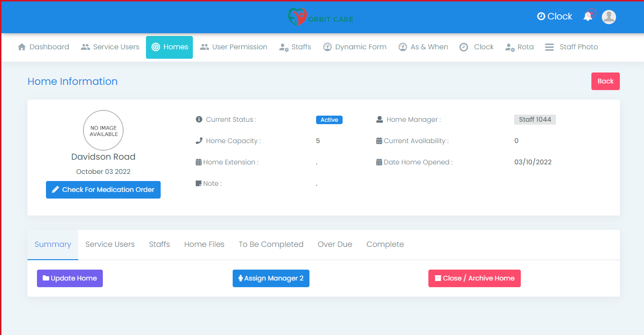Select the Staff 1044 home manager label
644x335 pixels.
(x=535, y=119)
